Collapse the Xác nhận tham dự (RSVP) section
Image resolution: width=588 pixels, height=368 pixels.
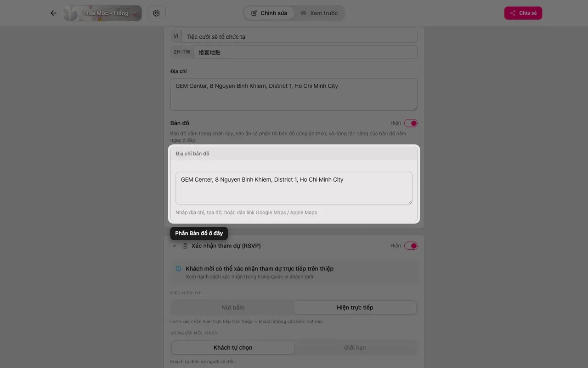tap(174, 246)
